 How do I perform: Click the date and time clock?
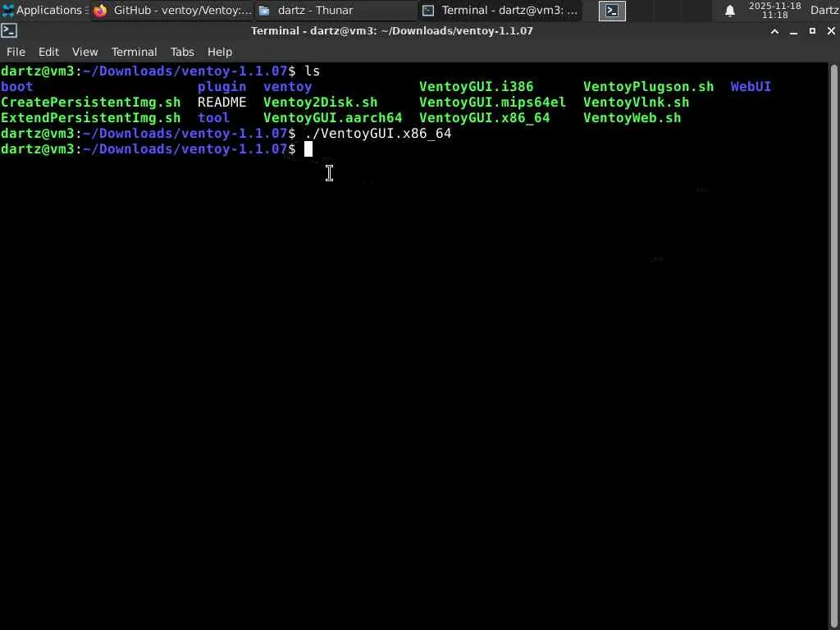(774, 10)
